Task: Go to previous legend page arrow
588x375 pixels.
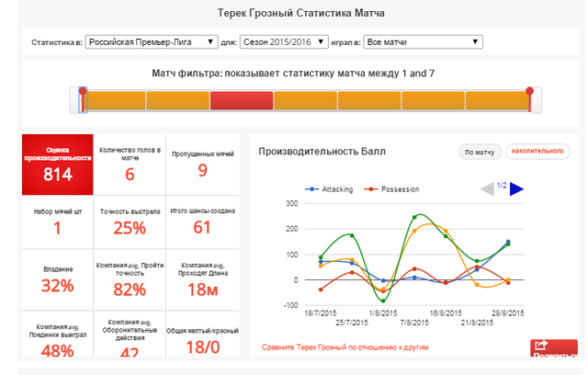Action: pos(487,189)
